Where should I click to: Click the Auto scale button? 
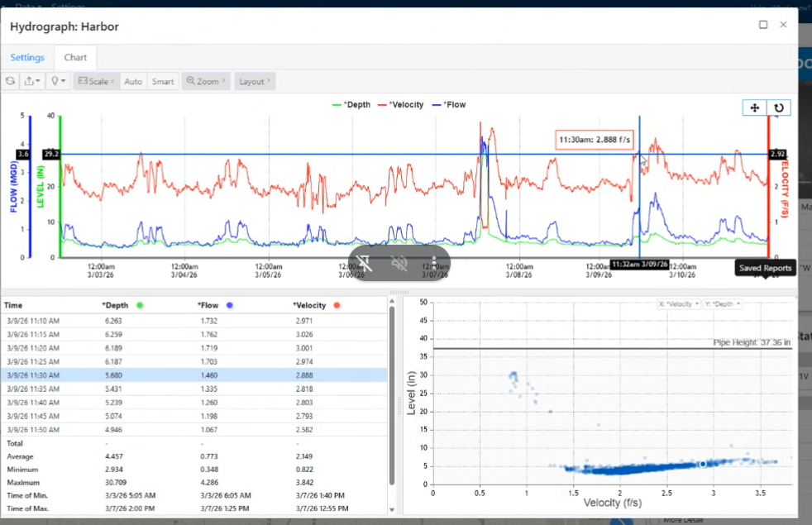[x=133, y=81]
